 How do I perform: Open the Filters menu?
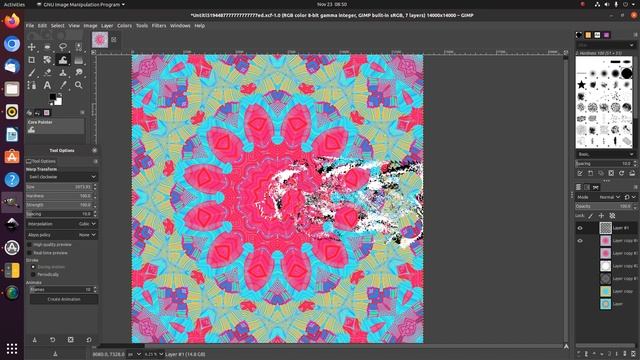[159, 26]
